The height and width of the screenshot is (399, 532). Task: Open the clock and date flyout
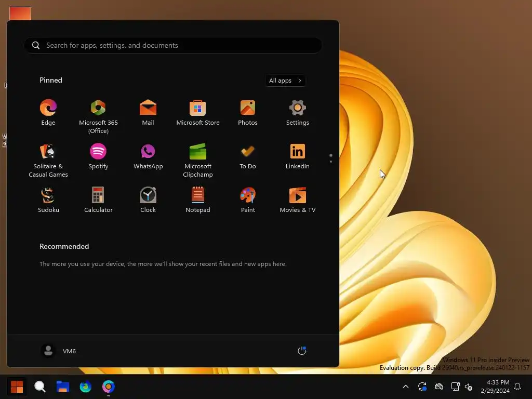click(495, 387)
